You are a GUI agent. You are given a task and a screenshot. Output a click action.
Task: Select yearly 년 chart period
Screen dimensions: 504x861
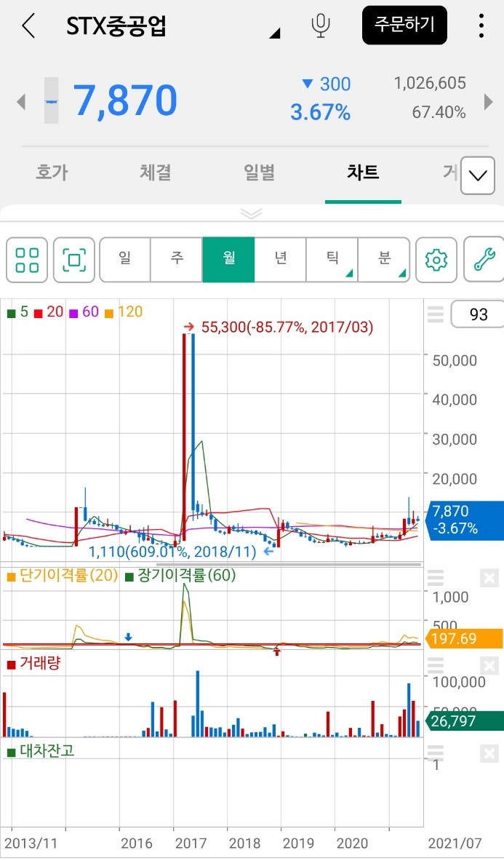click(280, 260)
